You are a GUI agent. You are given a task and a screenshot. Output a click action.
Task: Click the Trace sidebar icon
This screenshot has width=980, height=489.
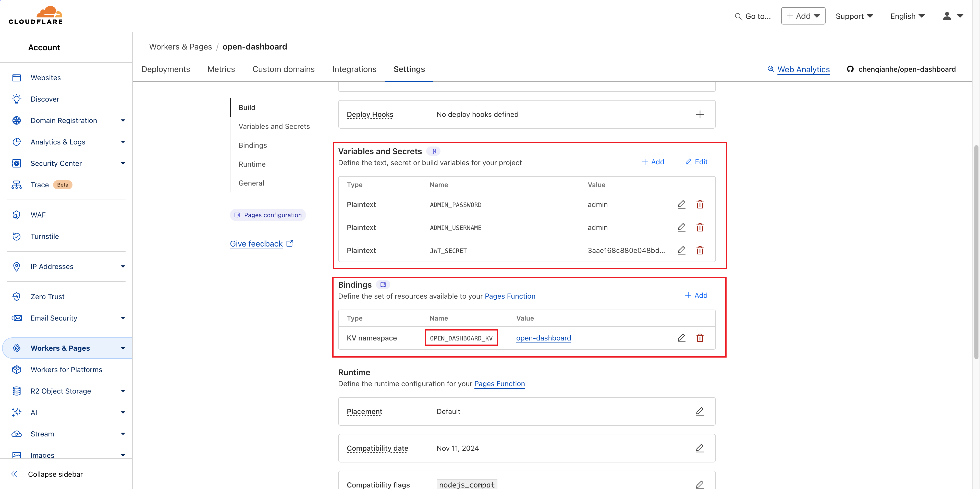(16, 185)
